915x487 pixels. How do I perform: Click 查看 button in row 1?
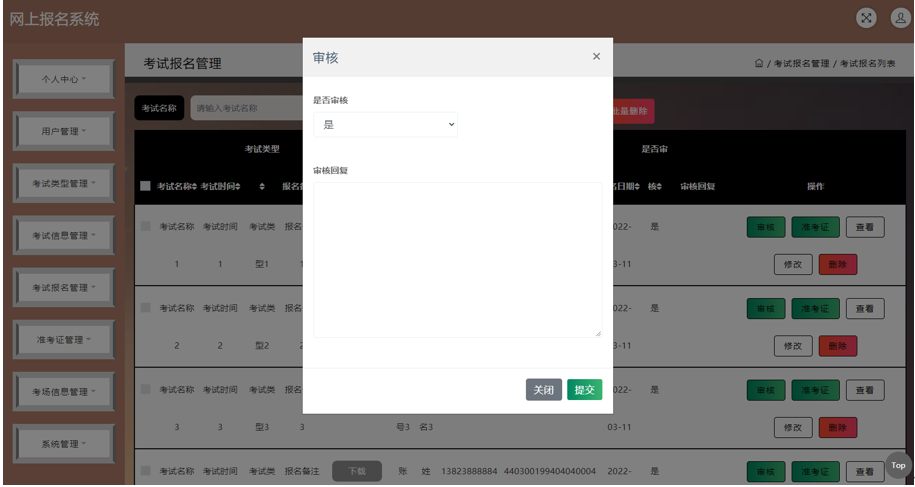coord(865,227)
